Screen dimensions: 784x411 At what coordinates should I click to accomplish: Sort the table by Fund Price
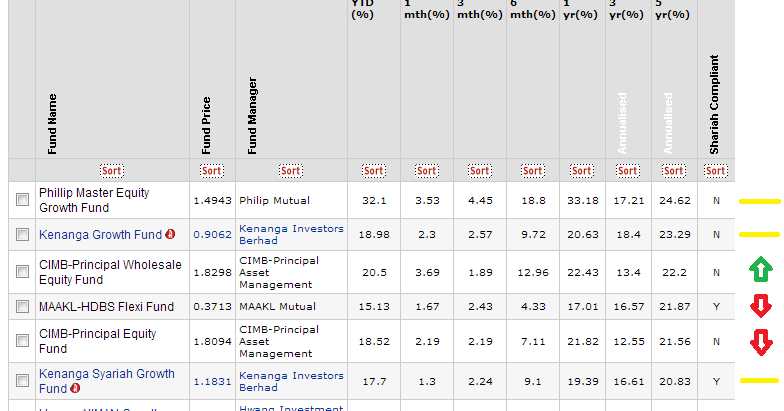(x=212, y=171)
